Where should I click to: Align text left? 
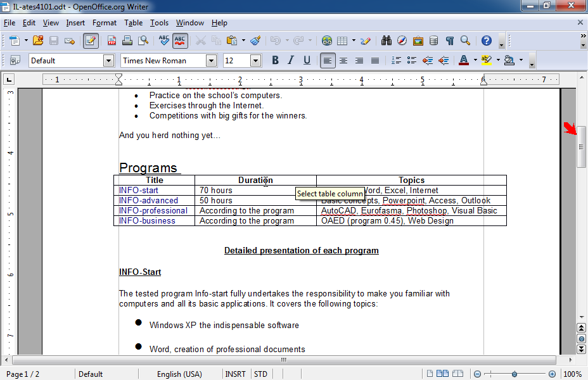pyautogui.click(x=328, y=60)
